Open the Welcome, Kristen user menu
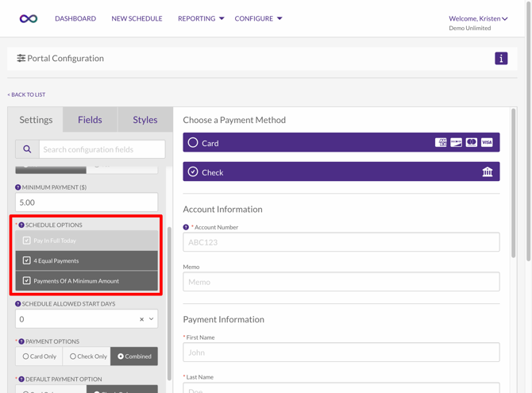This screenshot has width=532, height=393. (x=478, y=19)
